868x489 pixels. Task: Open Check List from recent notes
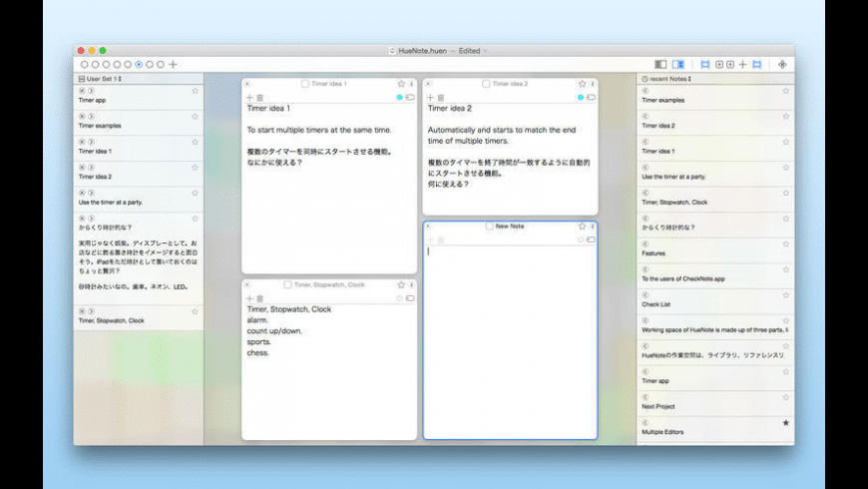(658, 304)
